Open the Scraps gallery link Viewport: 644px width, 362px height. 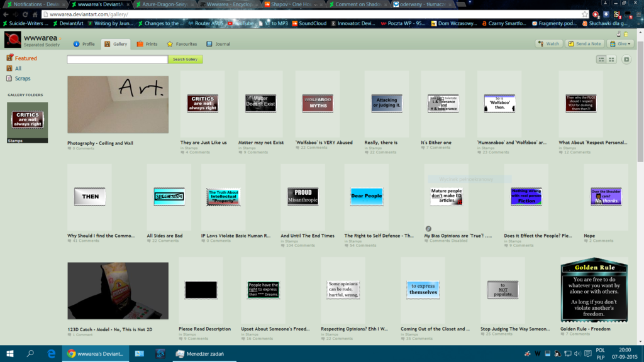22,79
